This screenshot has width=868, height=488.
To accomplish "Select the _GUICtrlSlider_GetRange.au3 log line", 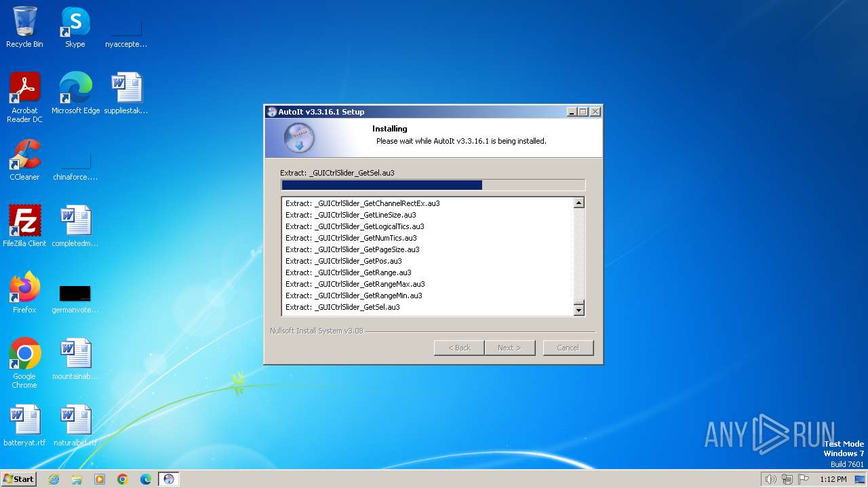I will pos(348,272).
